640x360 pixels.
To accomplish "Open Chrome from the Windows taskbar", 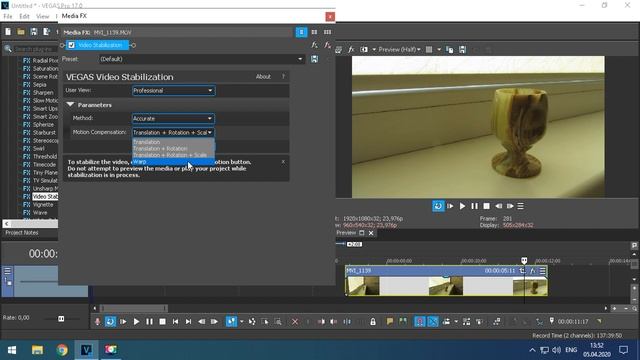I will tap(62, 350).
